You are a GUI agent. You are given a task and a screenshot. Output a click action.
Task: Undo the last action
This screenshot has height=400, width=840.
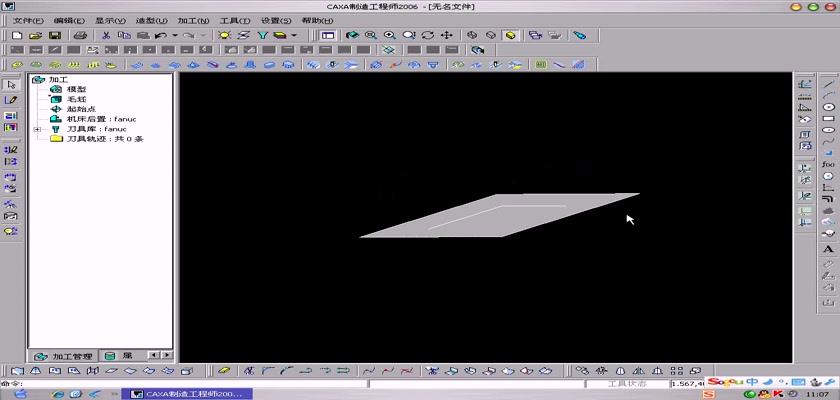161,35
